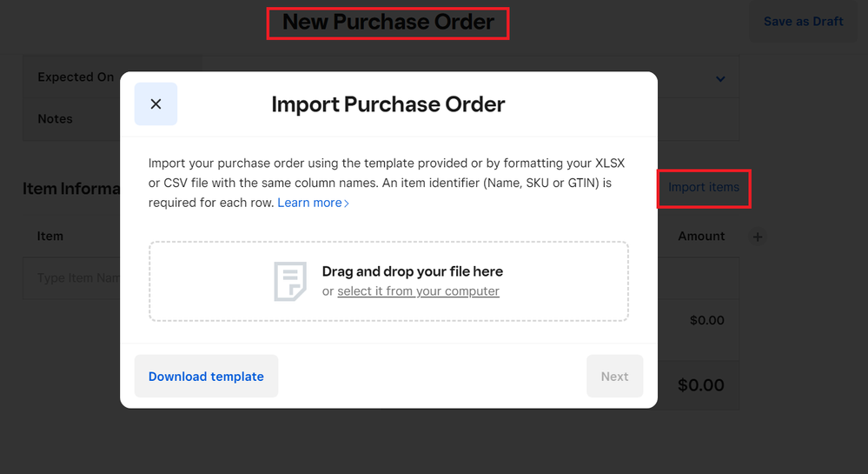Screen dimensions: 868x474
Task: Close the Import Purchase Order dialog
Action: [156, 104]
